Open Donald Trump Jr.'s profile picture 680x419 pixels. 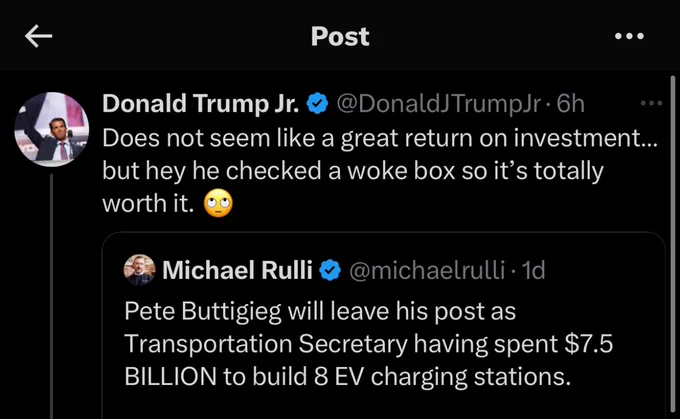coord(52,129)
